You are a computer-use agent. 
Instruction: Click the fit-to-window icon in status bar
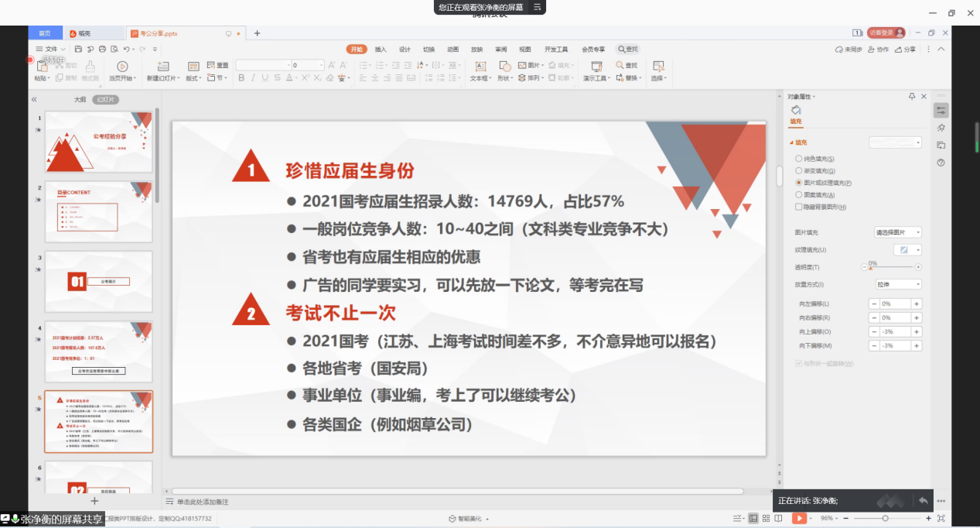point(941,519)
